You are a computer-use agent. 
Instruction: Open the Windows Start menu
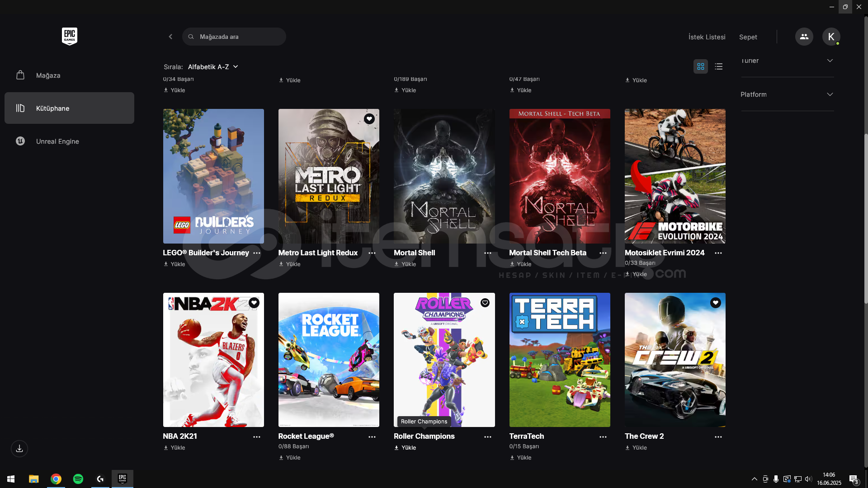pyautogui.click(x=11, y=479)
